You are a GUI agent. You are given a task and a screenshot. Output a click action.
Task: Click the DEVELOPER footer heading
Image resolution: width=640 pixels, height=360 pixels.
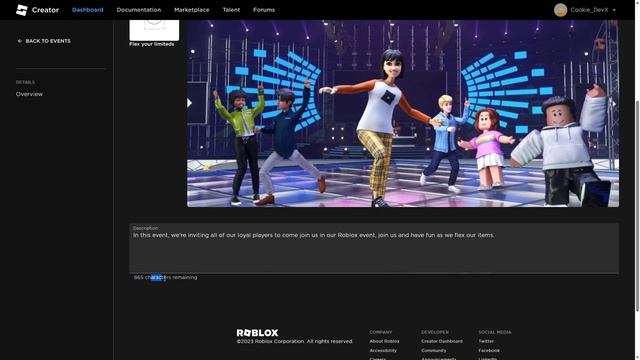pyautogui.click(x=435, y=332)
